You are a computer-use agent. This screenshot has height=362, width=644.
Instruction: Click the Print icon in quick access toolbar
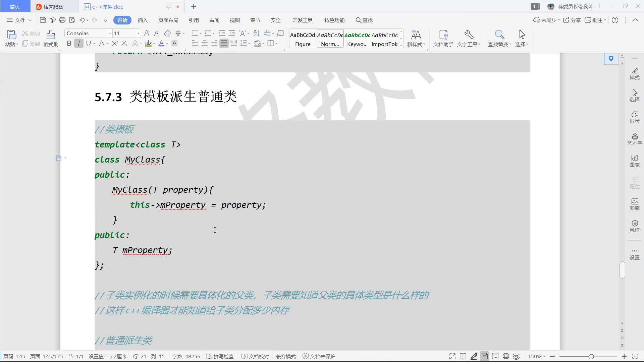point(62,20)
